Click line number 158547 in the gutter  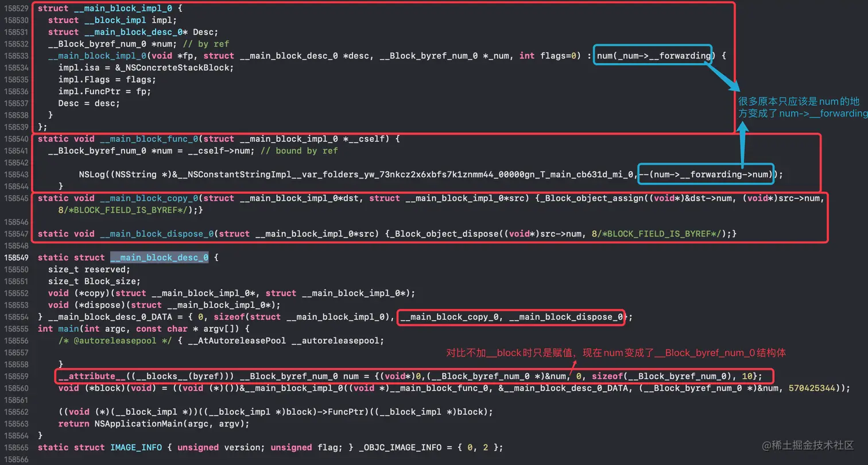pyautogui.click(x=16, y=234)
